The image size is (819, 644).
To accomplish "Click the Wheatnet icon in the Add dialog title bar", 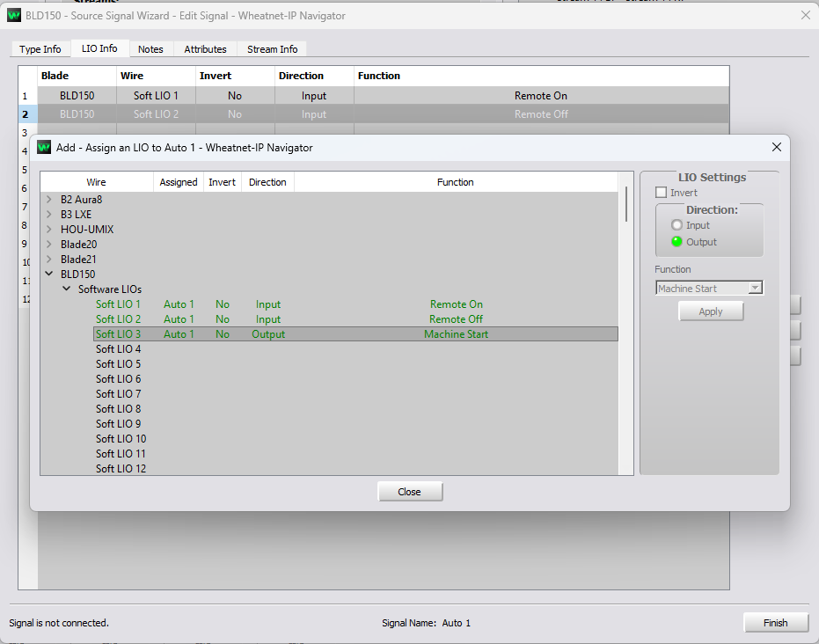I will [x=44, y=147].
